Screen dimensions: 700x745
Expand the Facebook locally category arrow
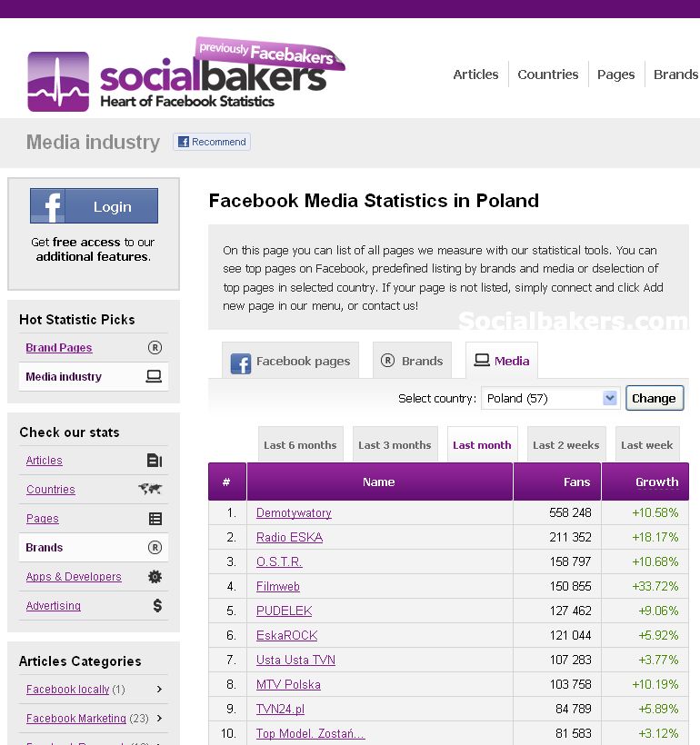(159, 690)
